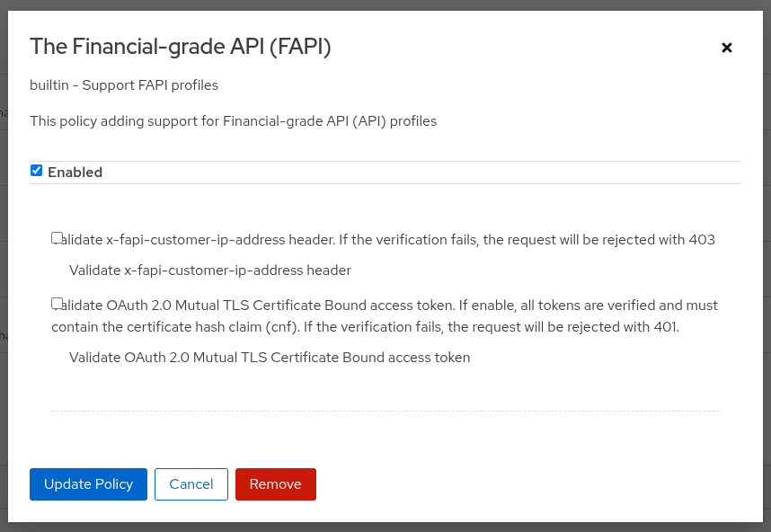Click the label line mentioning certificate hash claim (cnf)
771x532 pixels.
tap(365, 327)
